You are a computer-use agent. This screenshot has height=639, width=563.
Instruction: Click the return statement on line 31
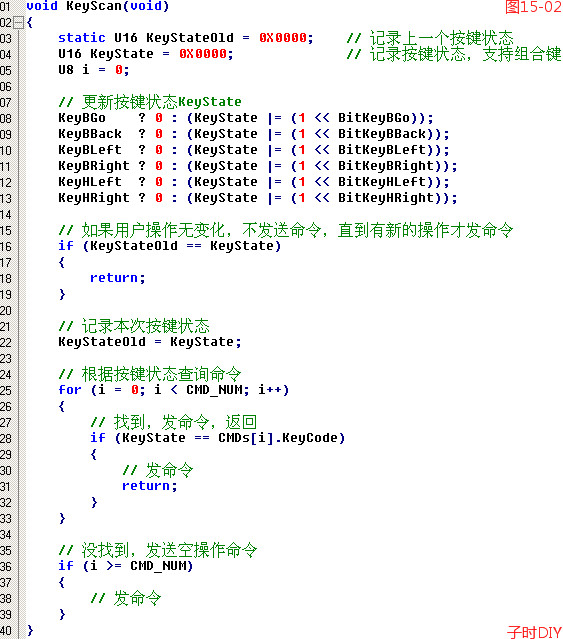click(x=150, y=486)
